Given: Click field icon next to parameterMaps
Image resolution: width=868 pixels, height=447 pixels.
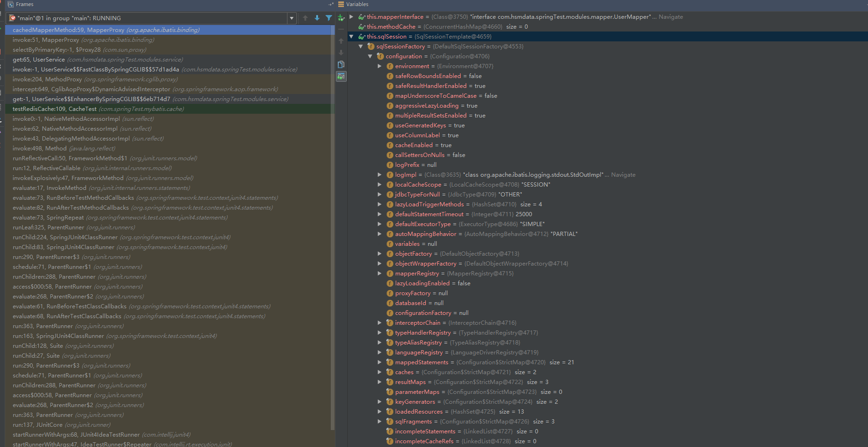Looking at the screenshot, I should tap(390, 392).
